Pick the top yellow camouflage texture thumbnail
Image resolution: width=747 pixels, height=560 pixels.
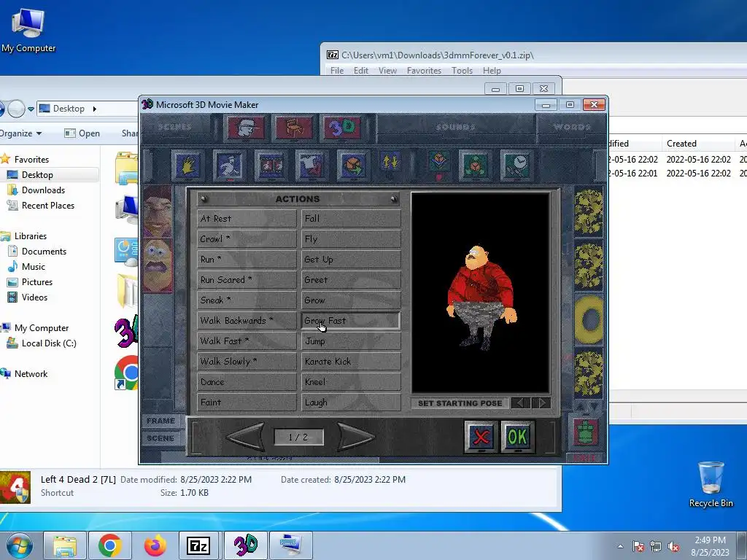(x=589, y=213)
